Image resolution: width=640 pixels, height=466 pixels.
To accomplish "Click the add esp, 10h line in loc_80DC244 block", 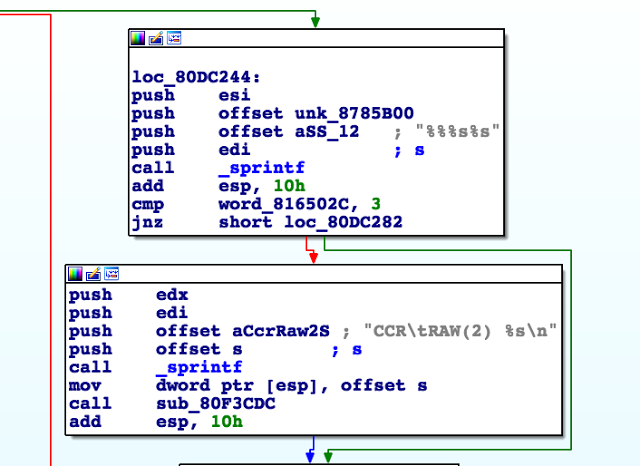I will point(218,186).
